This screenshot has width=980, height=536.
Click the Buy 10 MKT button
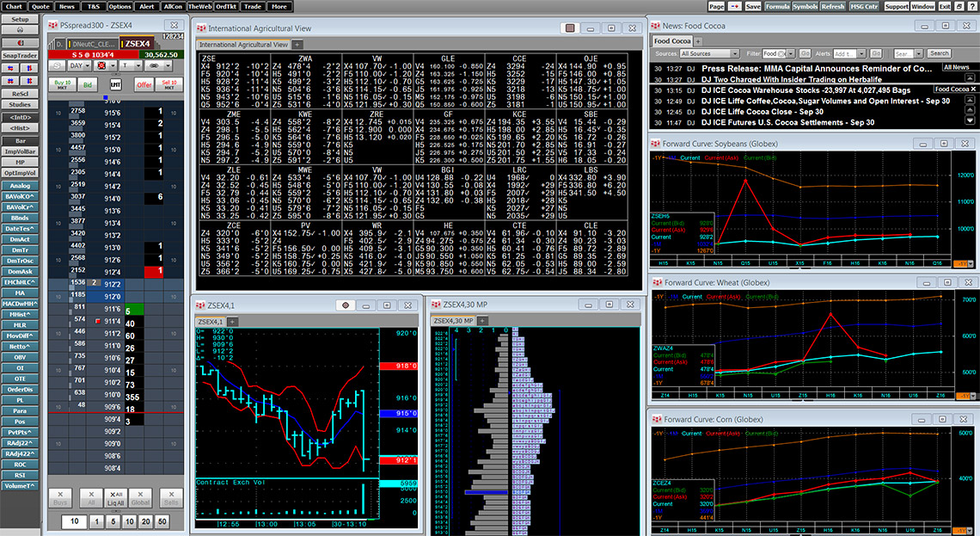click(63, 84)
